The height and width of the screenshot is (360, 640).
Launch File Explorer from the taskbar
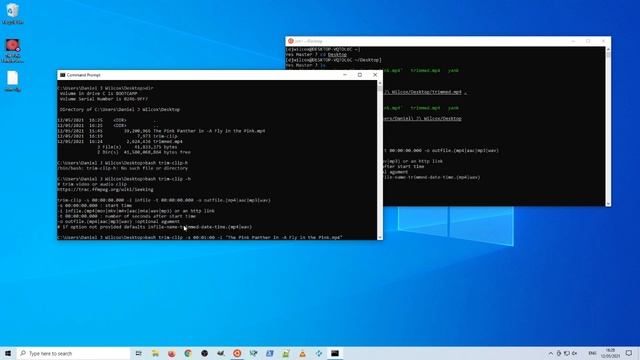tap(155, 353)
